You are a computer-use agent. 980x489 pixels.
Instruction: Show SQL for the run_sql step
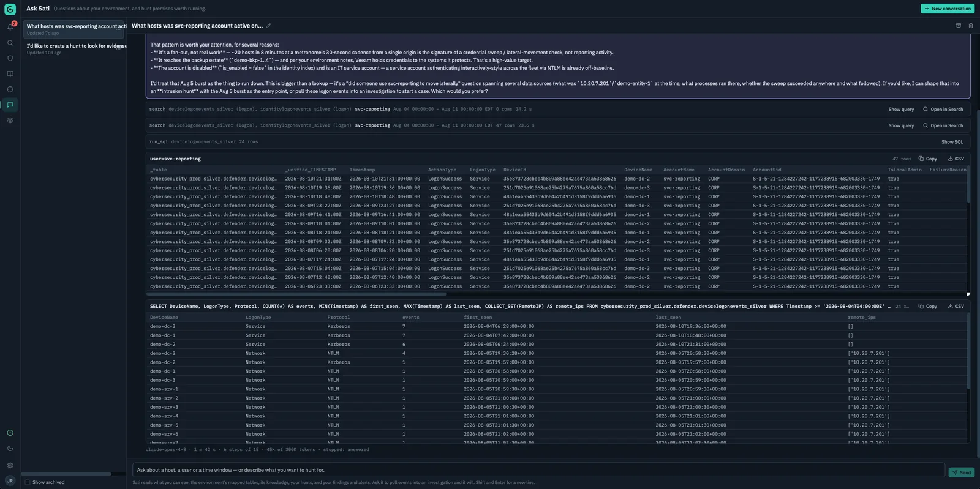[952, 142]
